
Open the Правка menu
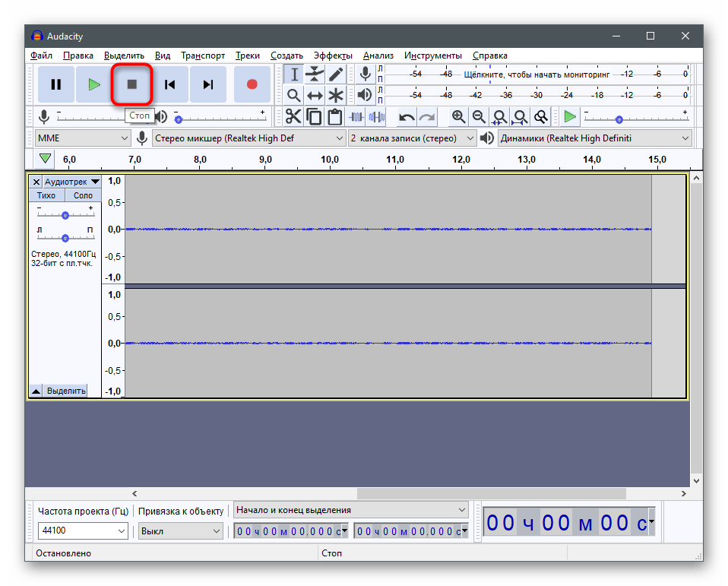pyautogui.click(x=78, y=55)
